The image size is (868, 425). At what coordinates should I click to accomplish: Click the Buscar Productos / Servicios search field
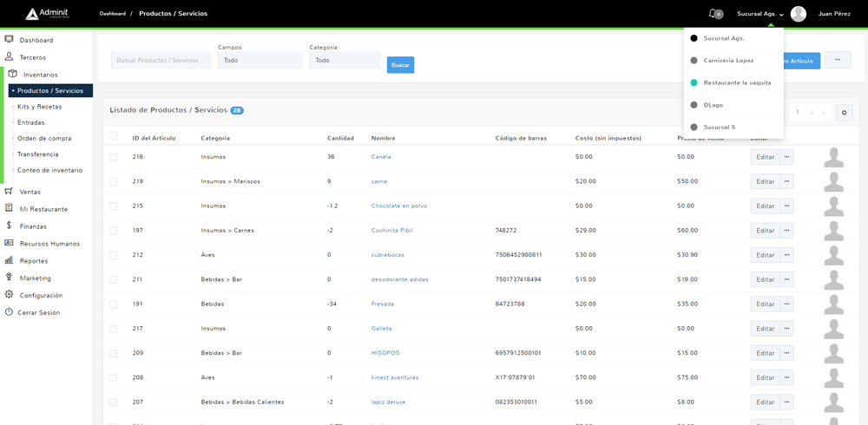(x=161, y=61)
